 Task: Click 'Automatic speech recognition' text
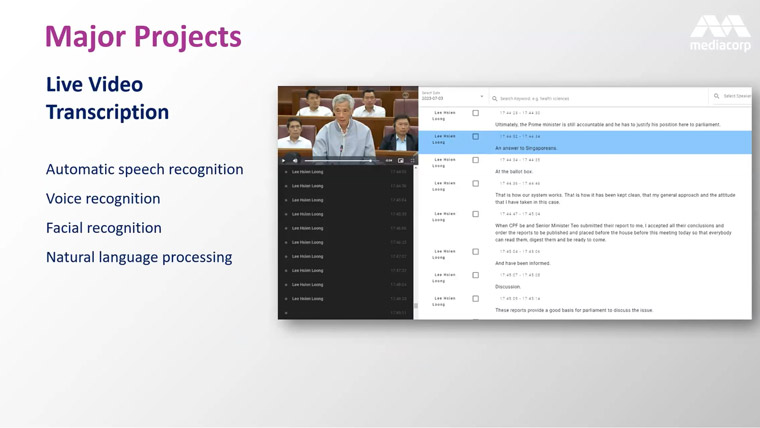[144, 170]
